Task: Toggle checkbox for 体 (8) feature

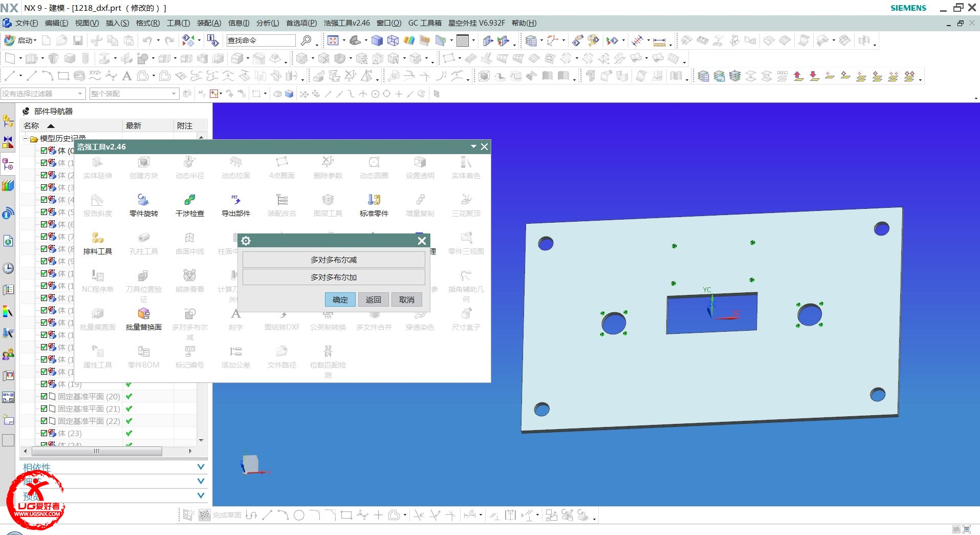Action: [44, 249]
